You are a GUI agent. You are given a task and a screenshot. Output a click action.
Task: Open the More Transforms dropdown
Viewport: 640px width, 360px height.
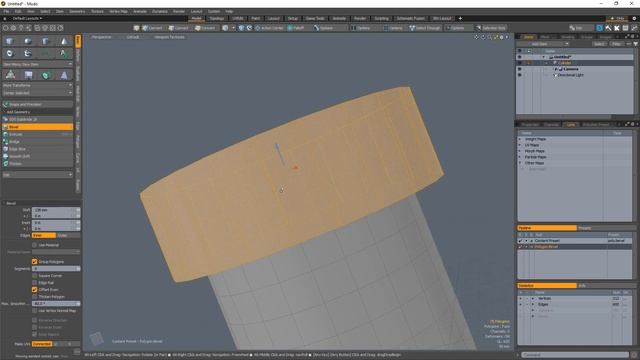click(x=38, y=86)
